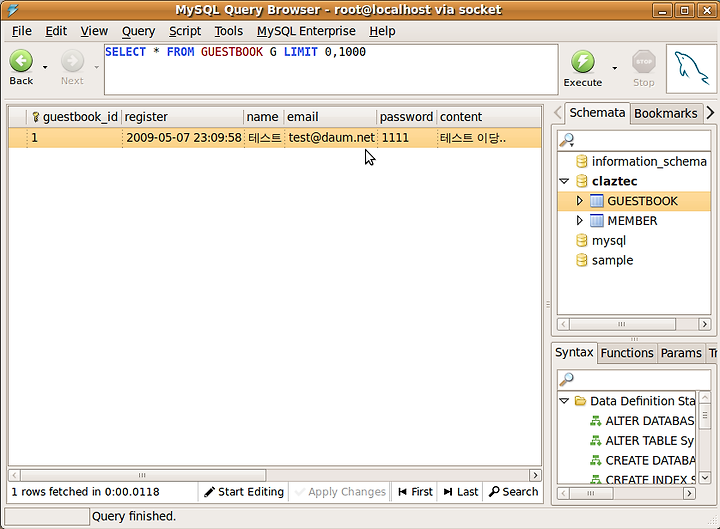Sort by the email column header
Screen dimensions: 720x529
point(330,117)
